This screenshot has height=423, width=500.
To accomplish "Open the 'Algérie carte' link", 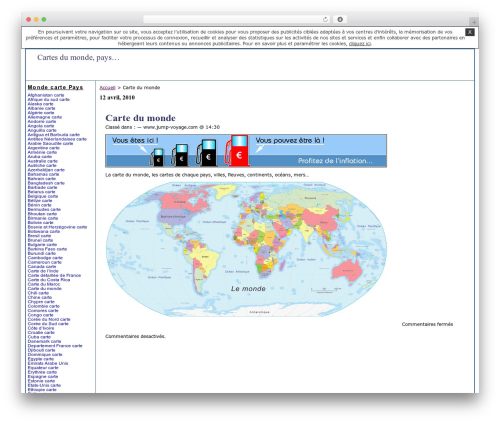I will pos(41,113).
